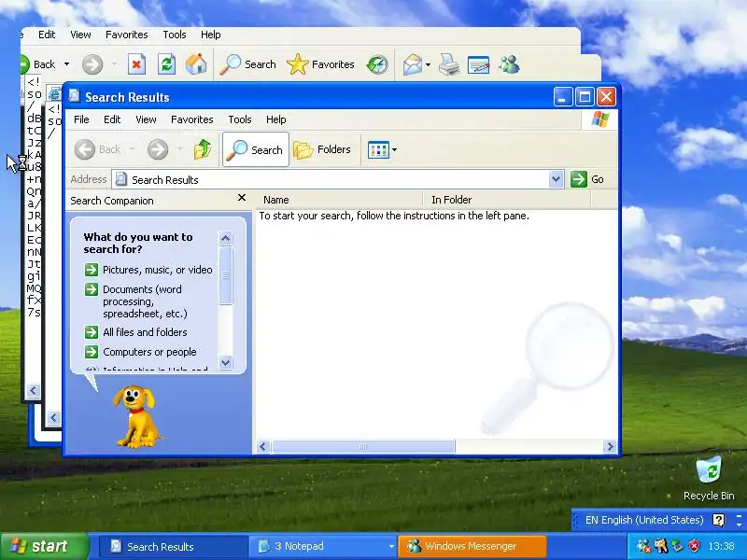The width and height of the screenshot is (747, 560).
Task: Open Help menu in the background browser
Action: (211, 35)
